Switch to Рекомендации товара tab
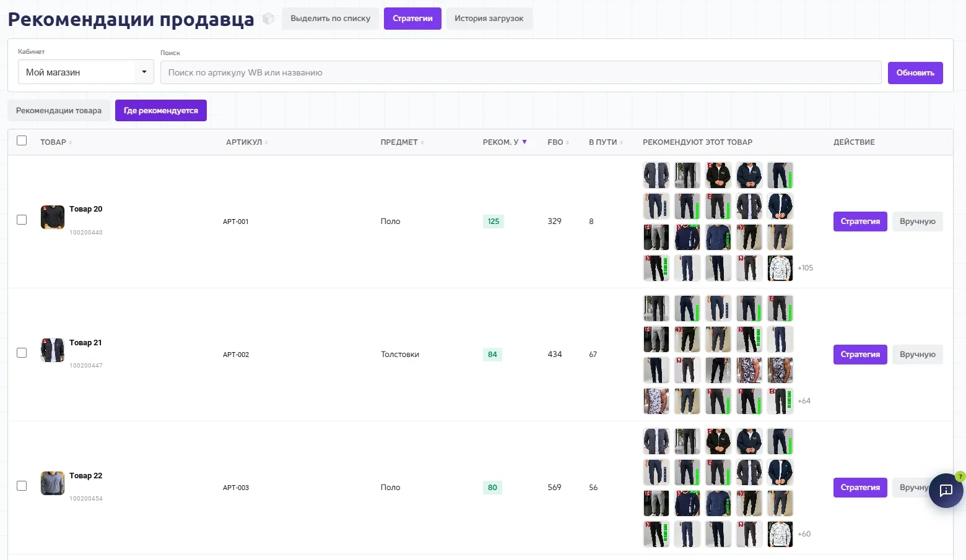966x560 pixels. [x=59, y=111]
